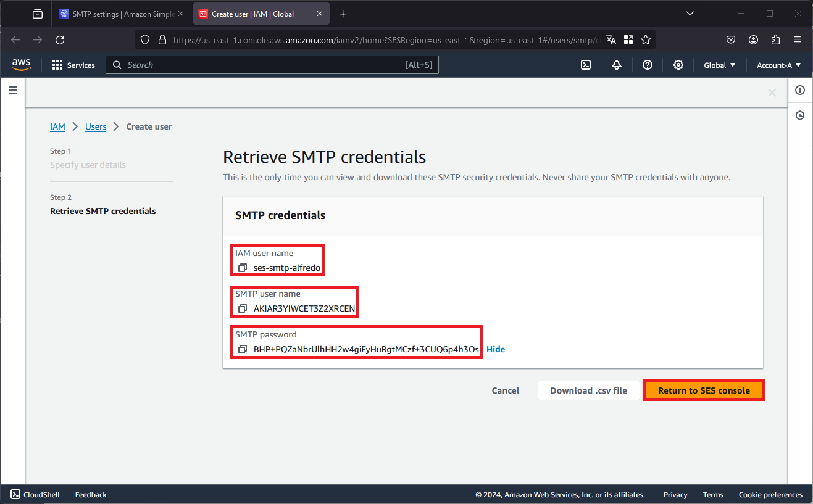Image resolution: width=813 pixels, height=504 pixels.
Task: Click the site security lock icon
Action: click(162, 39)
